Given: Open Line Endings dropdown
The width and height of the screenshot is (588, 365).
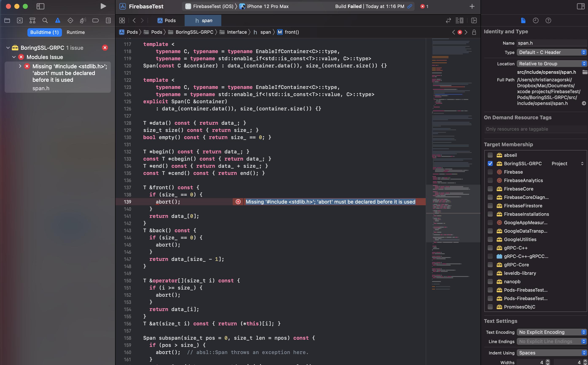Looking at the screenshot, I should [552, 341].
